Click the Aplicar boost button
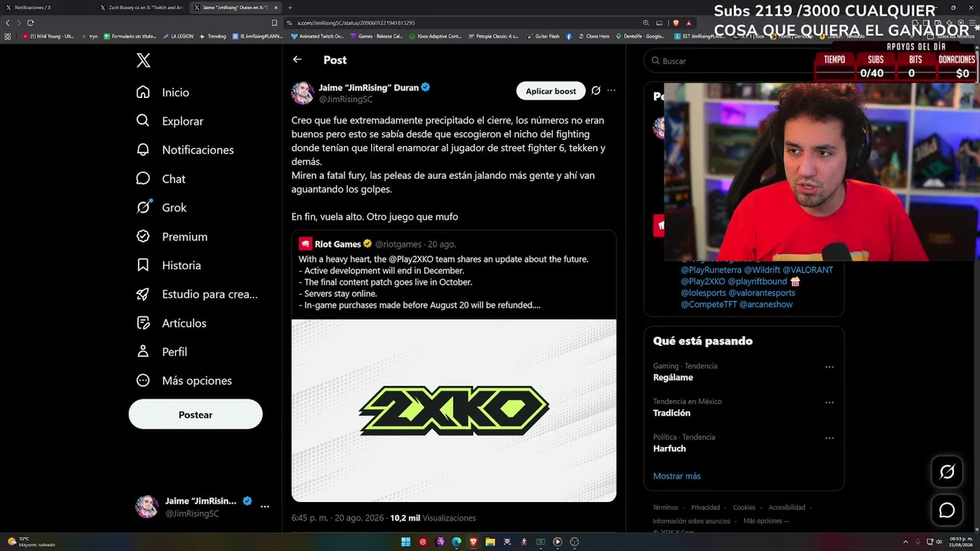 tap(550, 91)
